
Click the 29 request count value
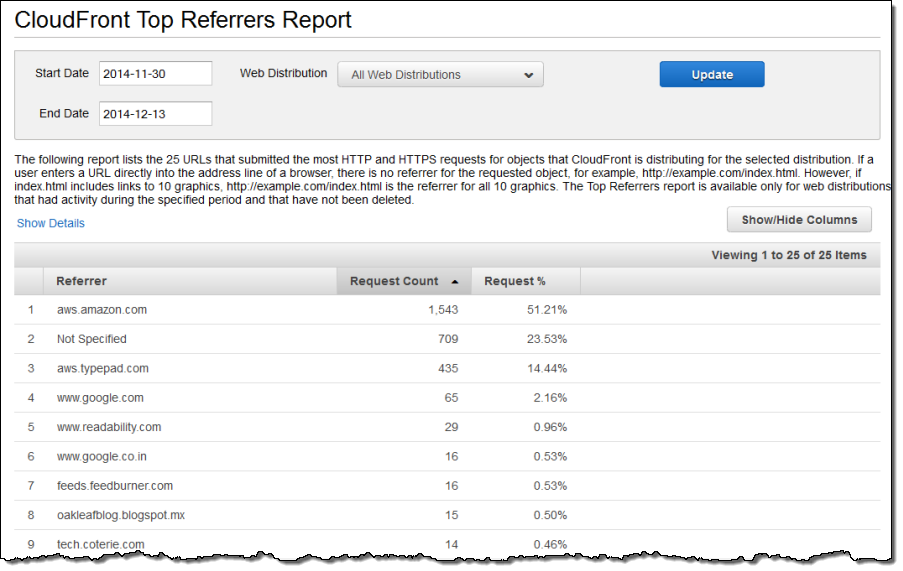coord(452,427)
